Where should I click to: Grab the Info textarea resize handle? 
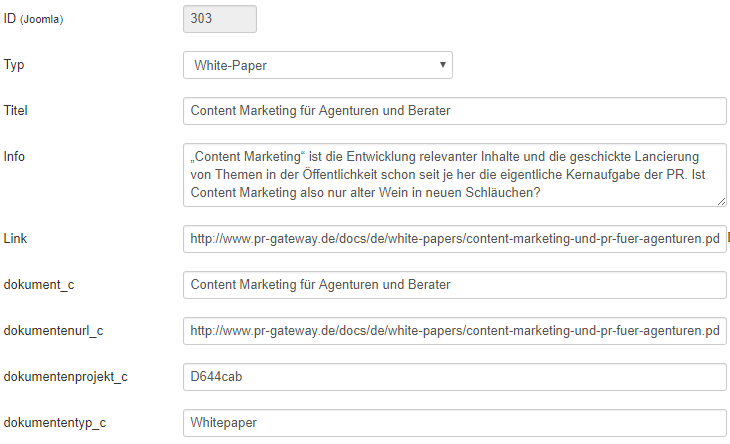[x=721, y=201]
